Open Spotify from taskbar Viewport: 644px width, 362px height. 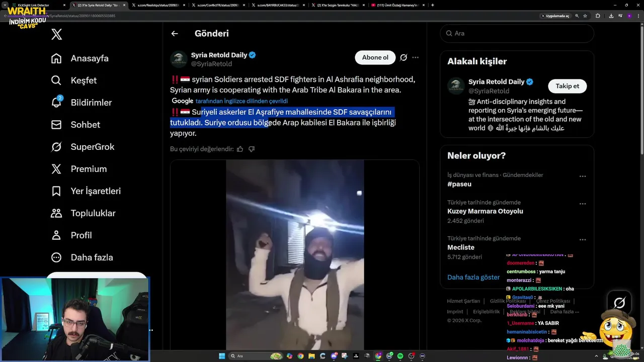tap(400, 356)
